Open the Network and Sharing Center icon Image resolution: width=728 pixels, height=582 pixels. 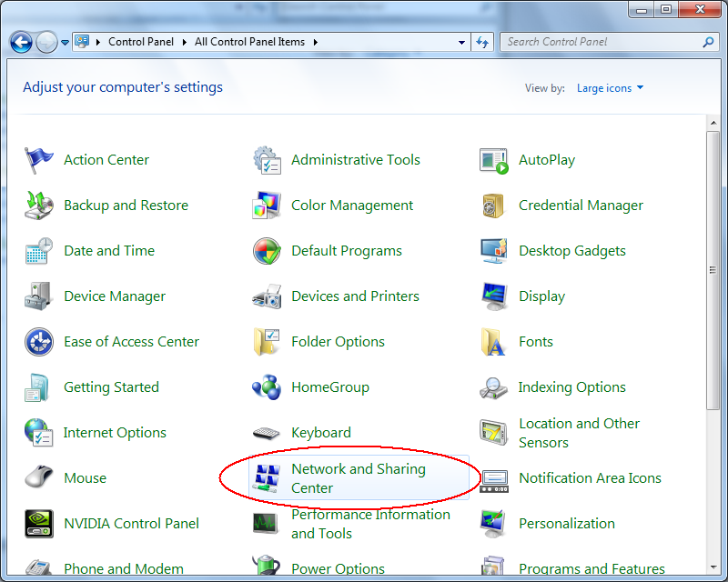tap(267, 478)
